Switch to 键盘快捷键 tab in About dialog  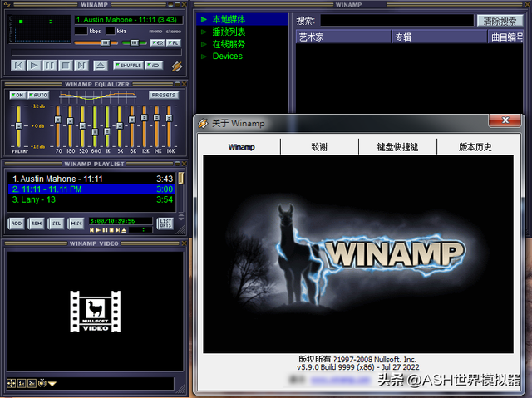397,147
